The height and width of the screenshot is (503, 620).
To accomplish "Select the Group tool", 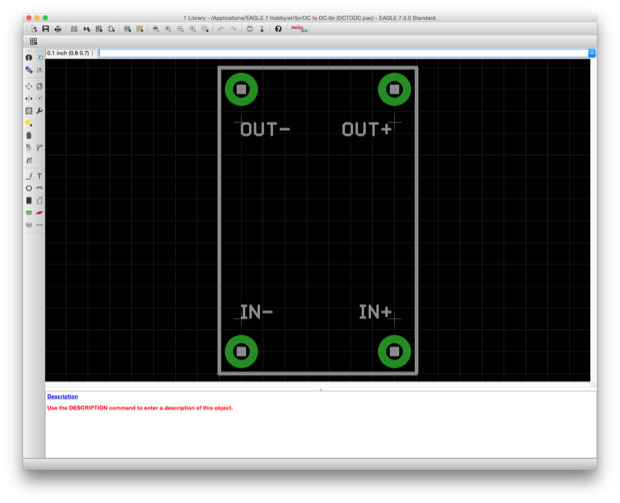I will (x=29, y=111).
